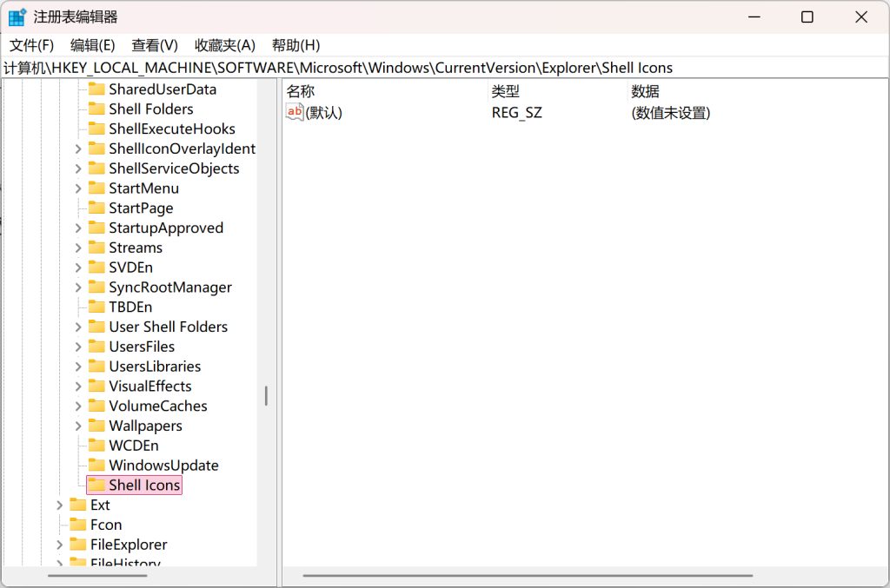
Task: Select the ShellIconOverlayIdent tree label
Action: (x=183, y=149)
